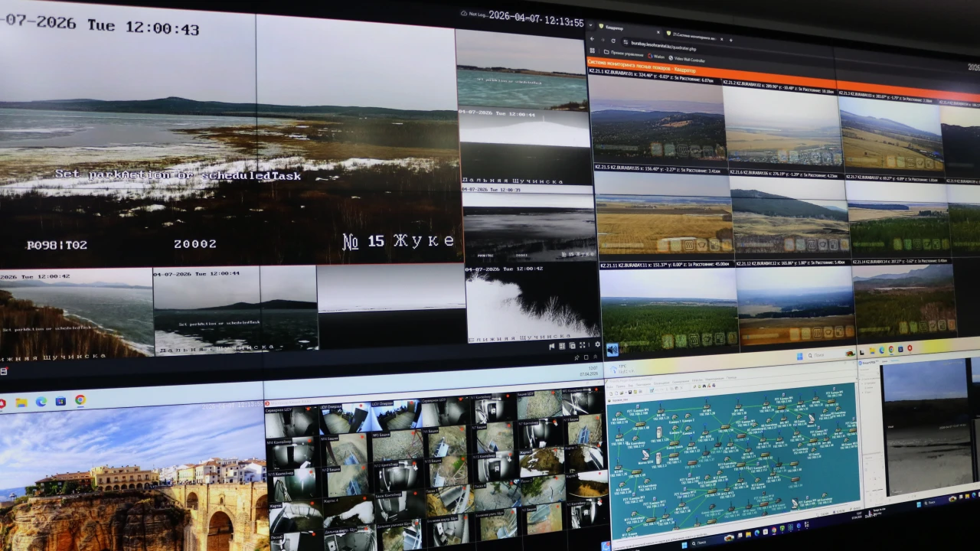Open Edge on bottom-left desktop taskbar
The width and height of the screenshot is (980, 551).
41,401
